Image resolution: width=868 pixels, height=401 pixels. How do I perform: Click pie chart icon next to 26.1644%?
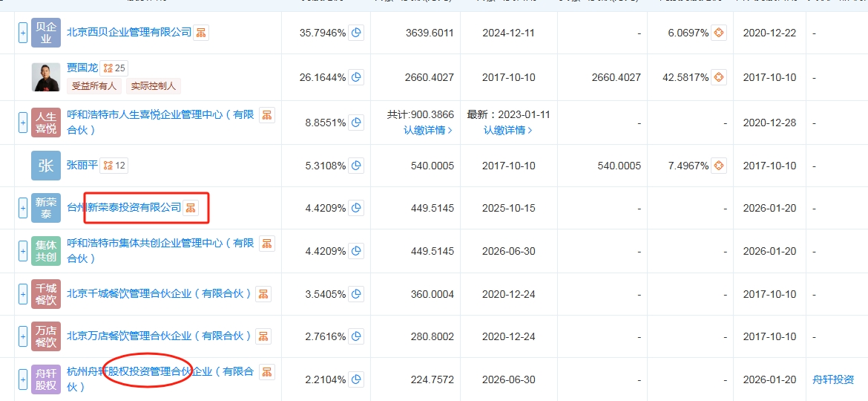pos(356,77)
